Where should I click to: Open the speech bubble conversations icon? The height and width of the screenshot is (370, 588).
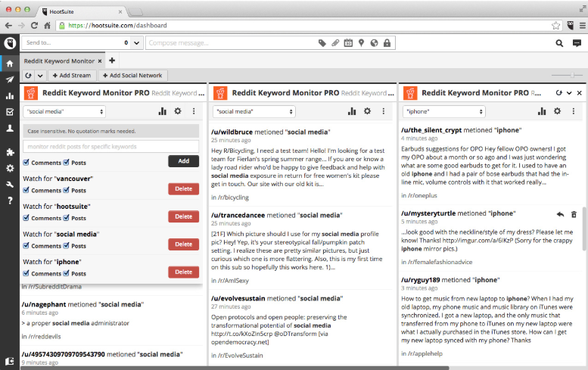click(x=577, y=43)
